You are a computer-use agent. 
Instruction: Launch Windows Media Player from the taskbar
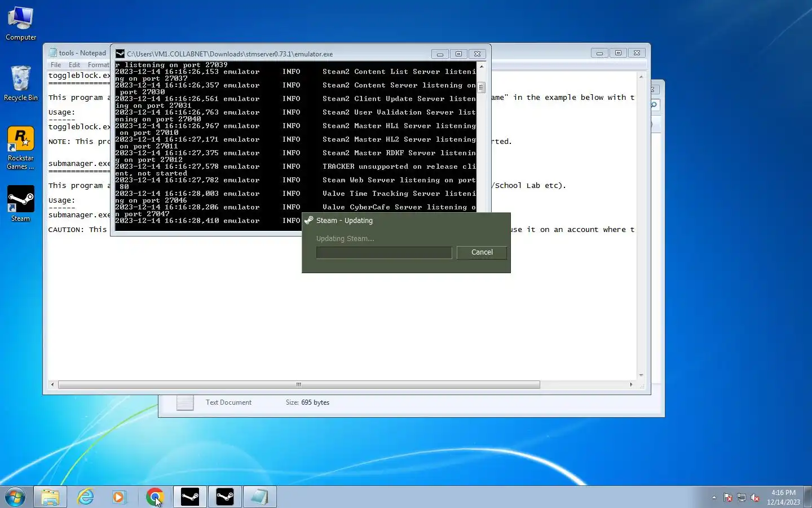tap(119, 497)
